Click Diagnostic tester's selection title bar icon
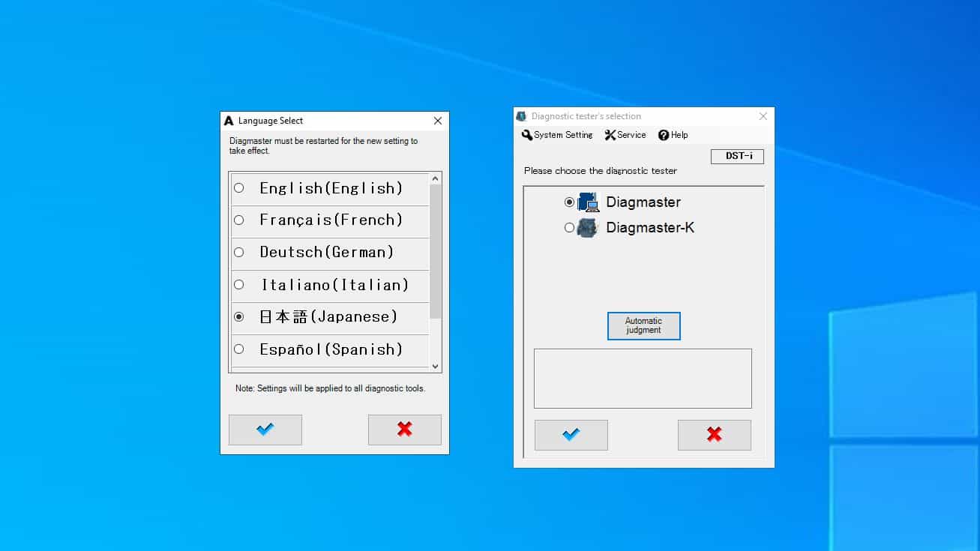The height and width of the screenshot is (551, 980). coord(522,116)
